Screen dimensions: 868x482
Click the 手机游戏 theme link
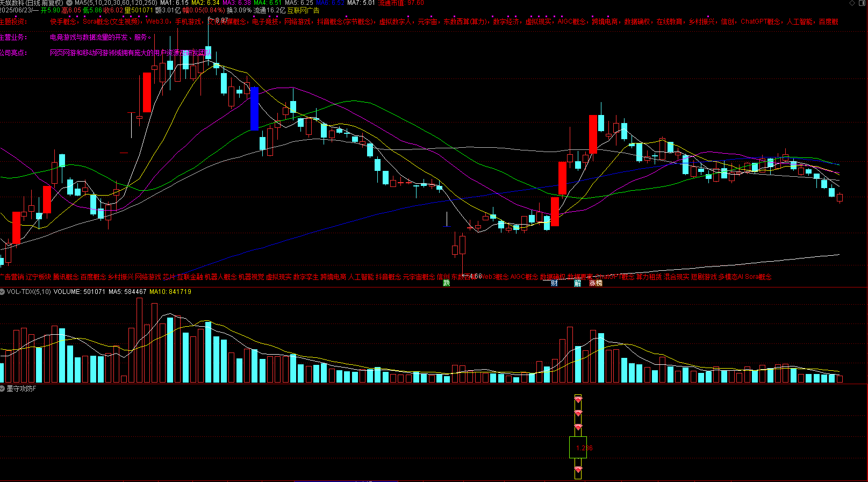[x=188, y=22]
